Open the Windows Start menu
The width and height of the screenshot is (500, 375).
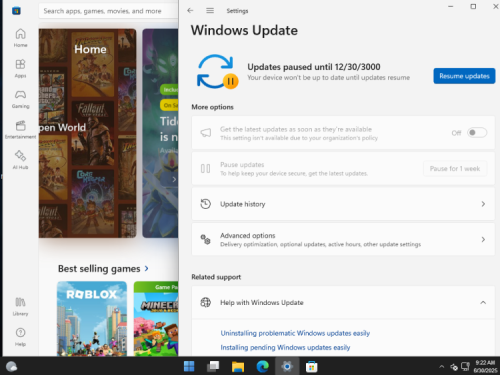point(189,367)
